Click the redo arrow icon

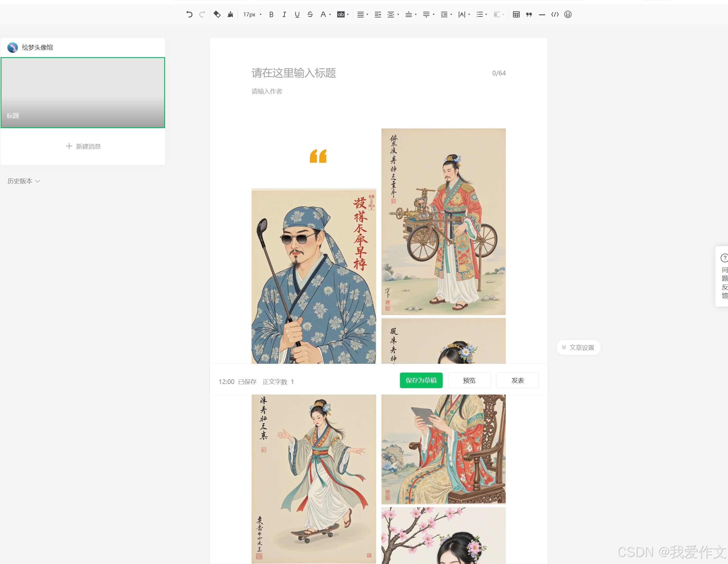click(202, 14)
